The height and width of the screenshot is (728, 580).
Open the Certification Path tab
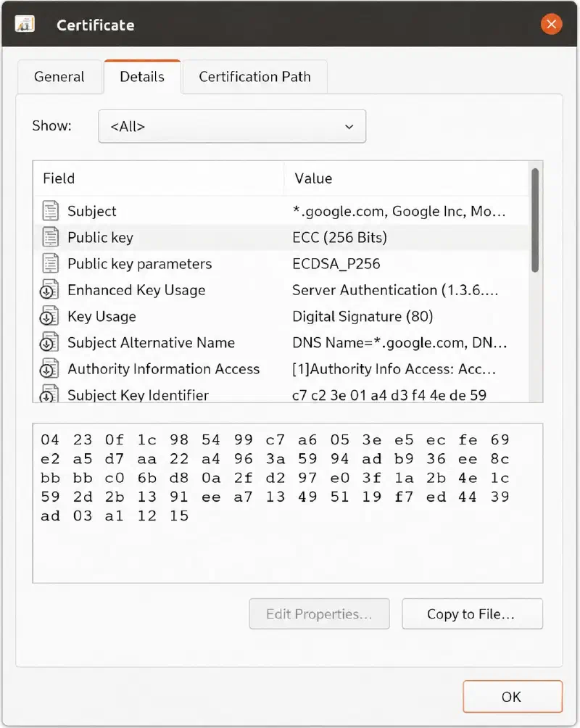[x=255, y=77]
